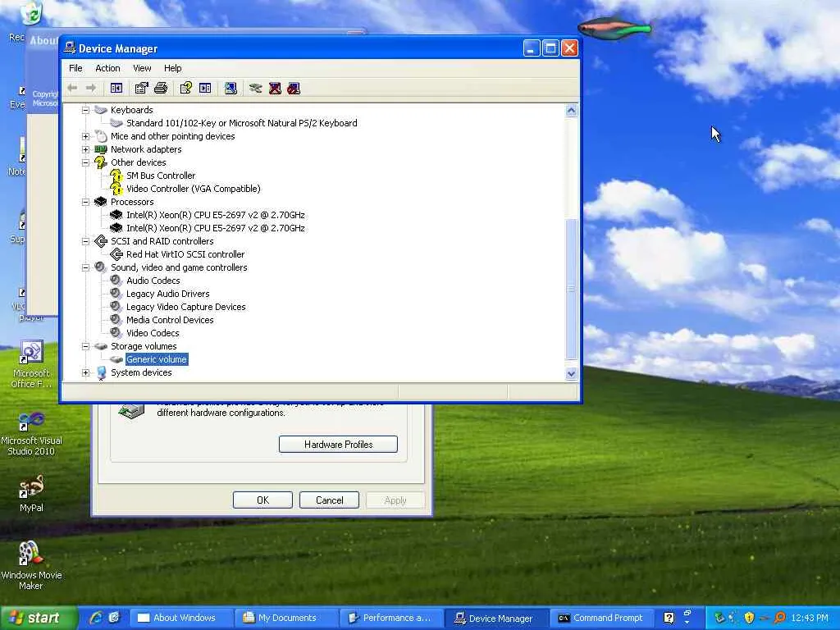
Task: Click the help question mark icon on taskbar
Action: point(669,618)
